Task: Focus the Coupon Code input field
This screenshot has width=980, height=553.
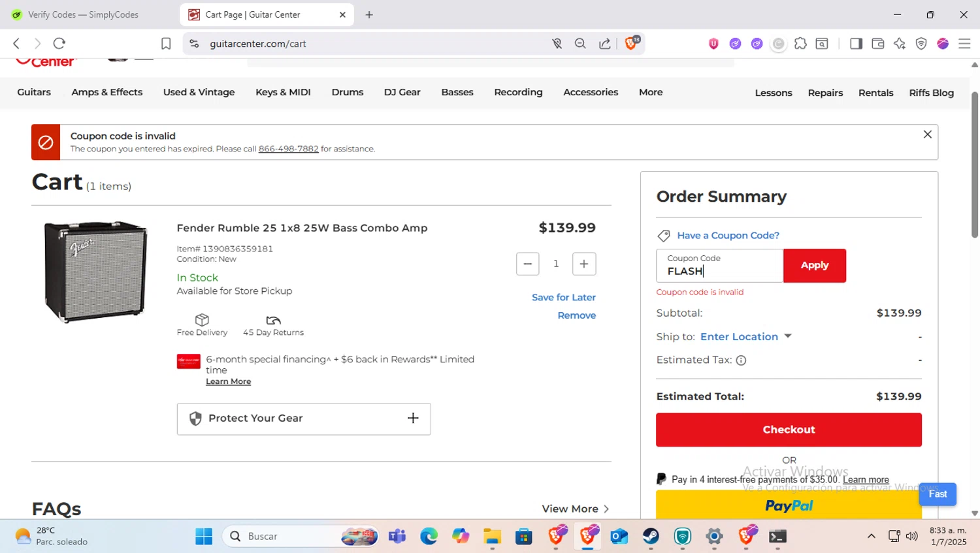Action: click(x=719, y=266)
